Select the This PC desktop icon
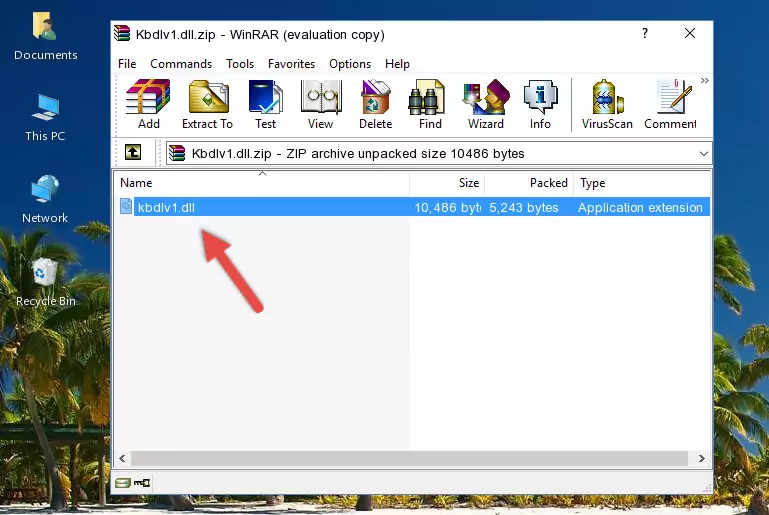 pos(45,118)
